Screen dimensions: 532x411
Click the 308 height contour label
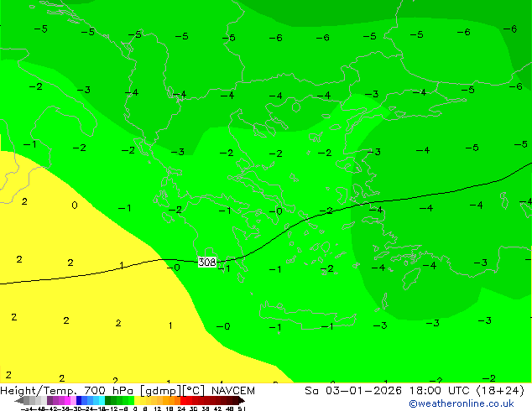(x=207, y=263)
